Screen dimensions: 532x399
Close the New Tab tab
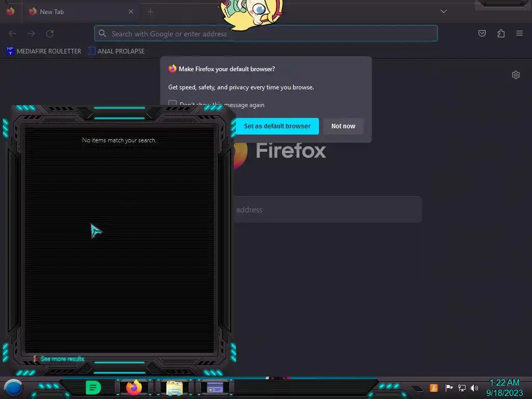click(131, 11)
